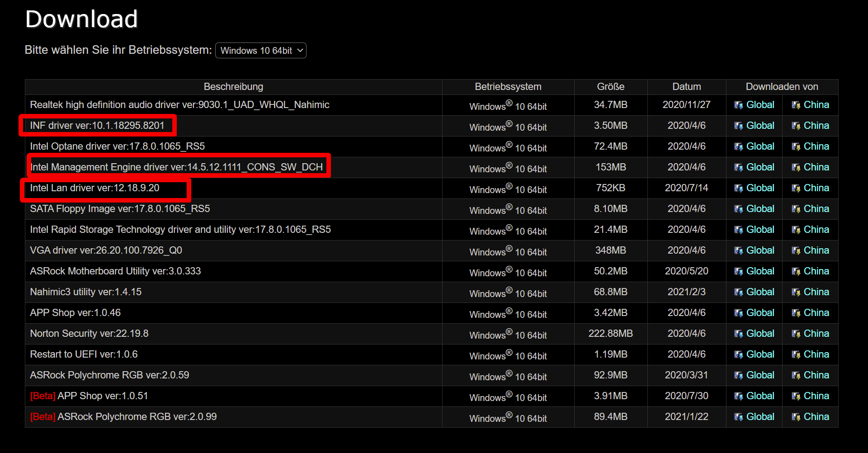
Task: Click China download icon for Intel Lan driver
Action: [x=796, y=188]
